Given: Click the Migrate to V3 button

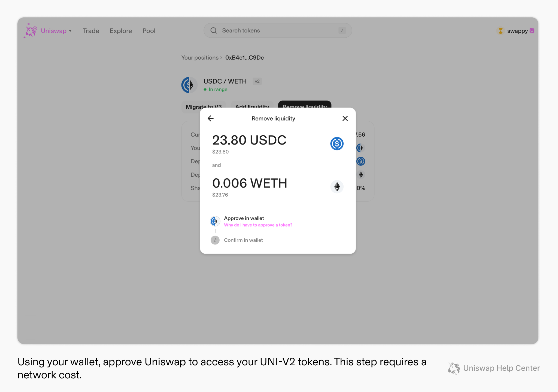Looking at the screenshot, I should tap(204, 107).
